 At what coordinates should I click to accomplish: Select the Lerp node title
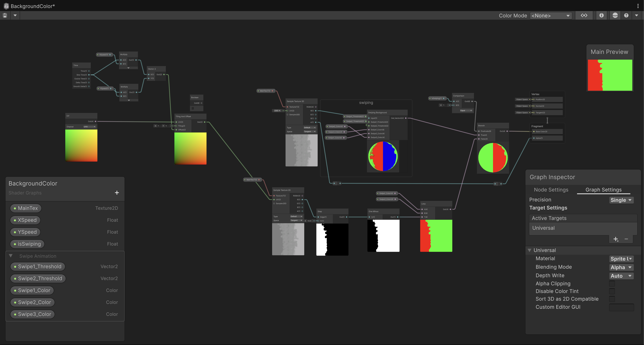(424, 204)
